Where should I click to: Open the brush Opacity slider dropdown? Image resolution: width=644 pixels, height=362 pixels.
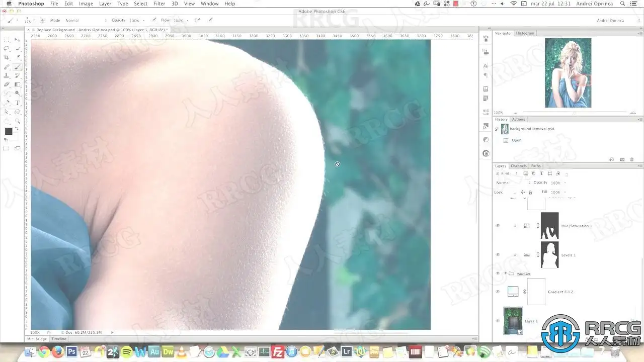pyautogui.click(x=143, y=21)
